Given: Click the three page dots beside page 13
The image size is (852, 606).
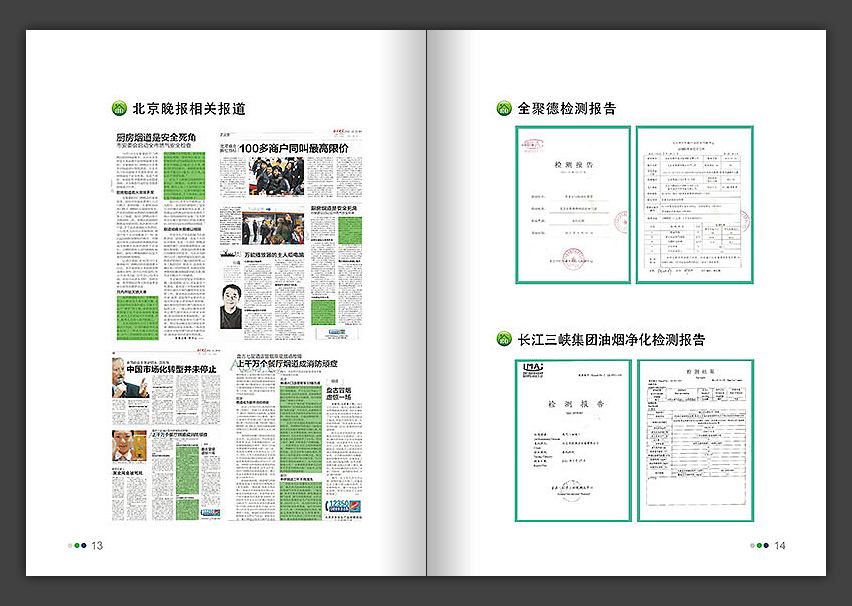Looking at the screenshot, I should [78, 545].
